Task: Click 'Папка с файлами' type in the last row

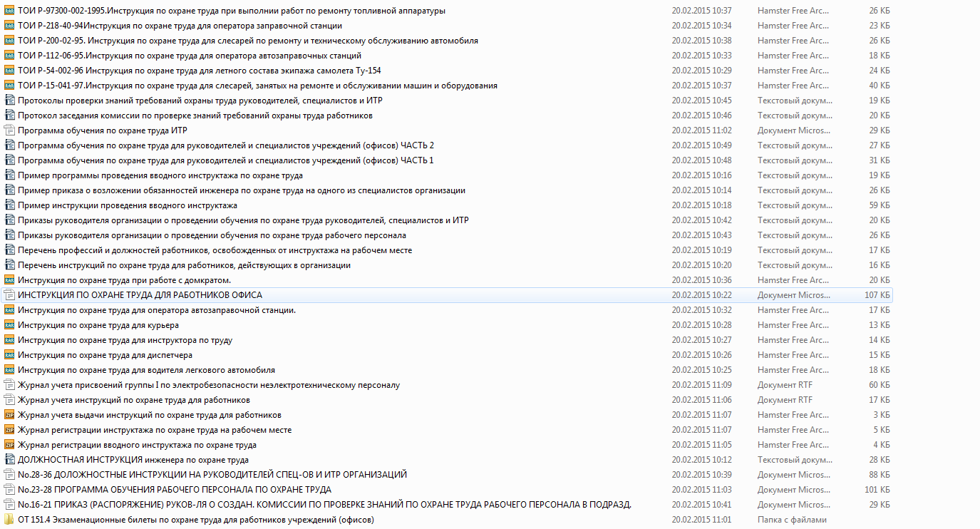Action: coord(792,520)
